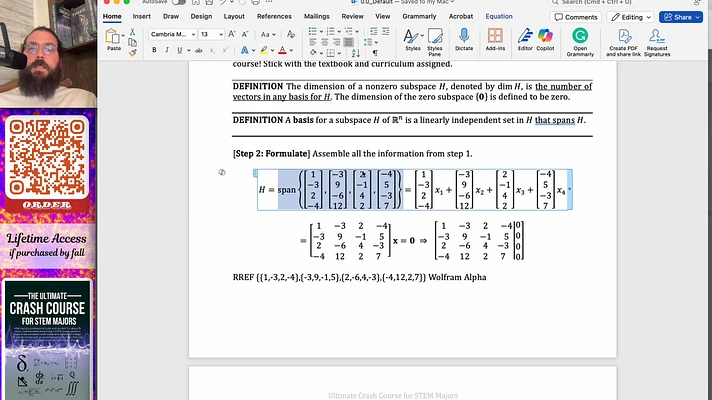The image size is (712, 400).
Task: Open the font name dropdown
Action: pos(193,35)
